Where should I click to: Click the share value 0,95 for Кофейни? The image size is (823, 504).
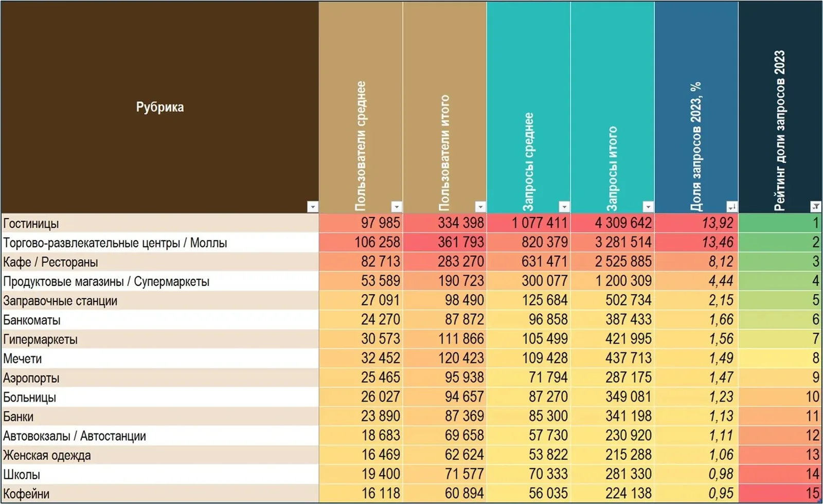coord(696,493)
